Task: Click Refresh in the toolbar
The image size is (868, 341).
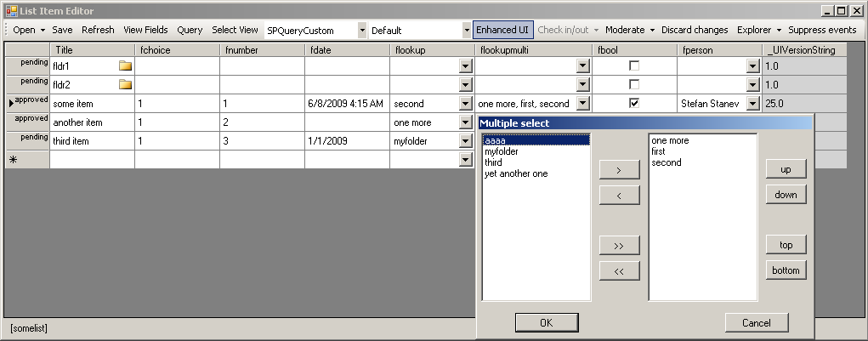Action: (98, 30)
